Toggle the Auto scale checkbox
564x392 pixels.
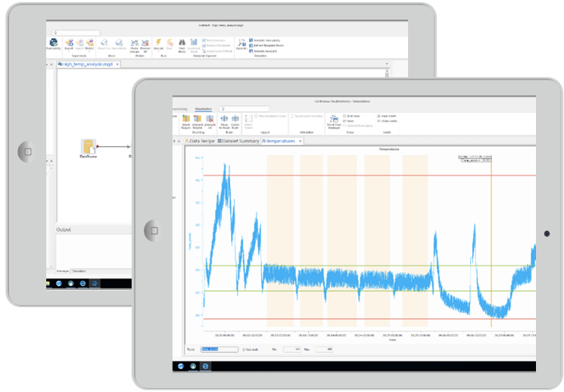pyautogui.click(x=243, y=349)
